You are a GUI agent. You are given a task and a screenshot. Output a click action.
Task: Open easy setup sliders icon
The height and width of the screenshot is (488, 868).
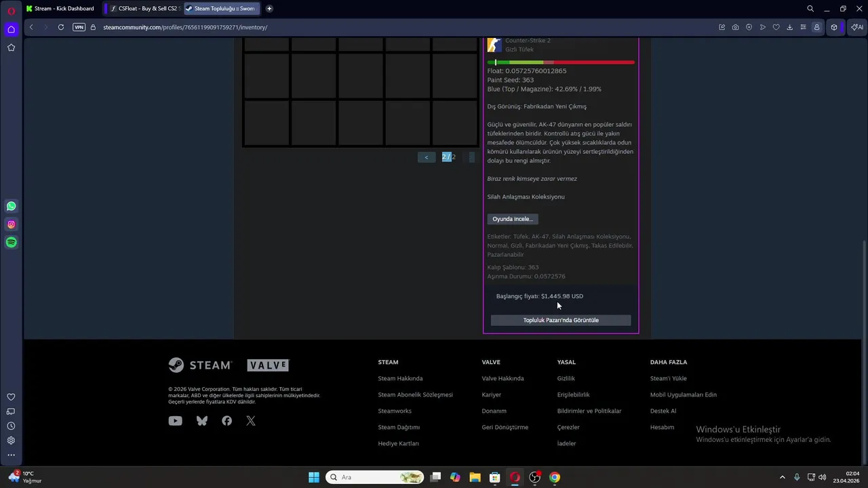point(803,27)
